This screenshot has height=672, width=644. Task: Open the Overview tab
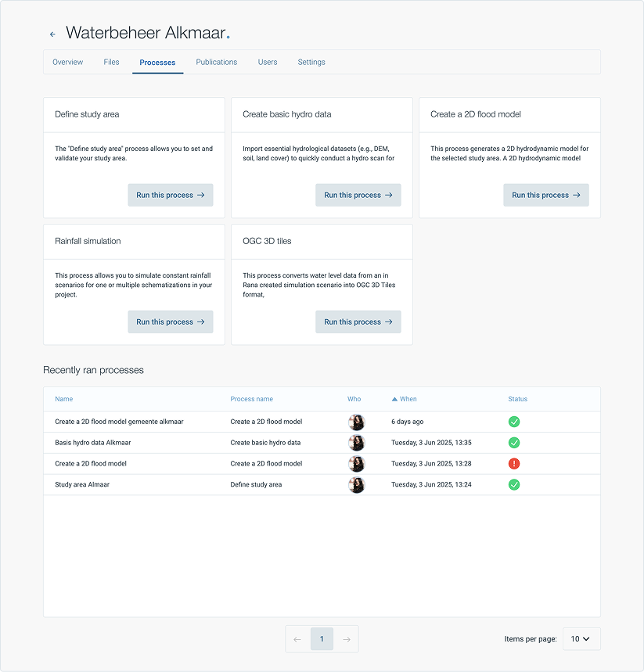[67, 63]
